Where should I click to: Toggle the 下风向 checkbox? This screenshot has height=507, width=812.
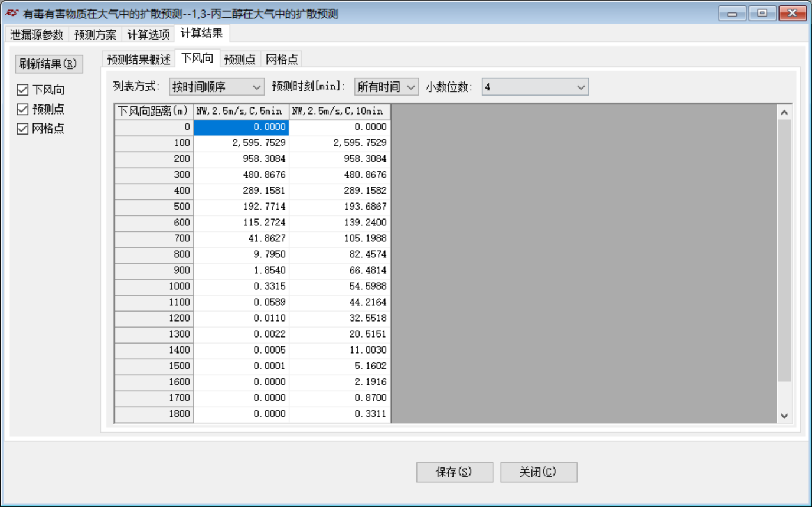click(x=22, y=90)
